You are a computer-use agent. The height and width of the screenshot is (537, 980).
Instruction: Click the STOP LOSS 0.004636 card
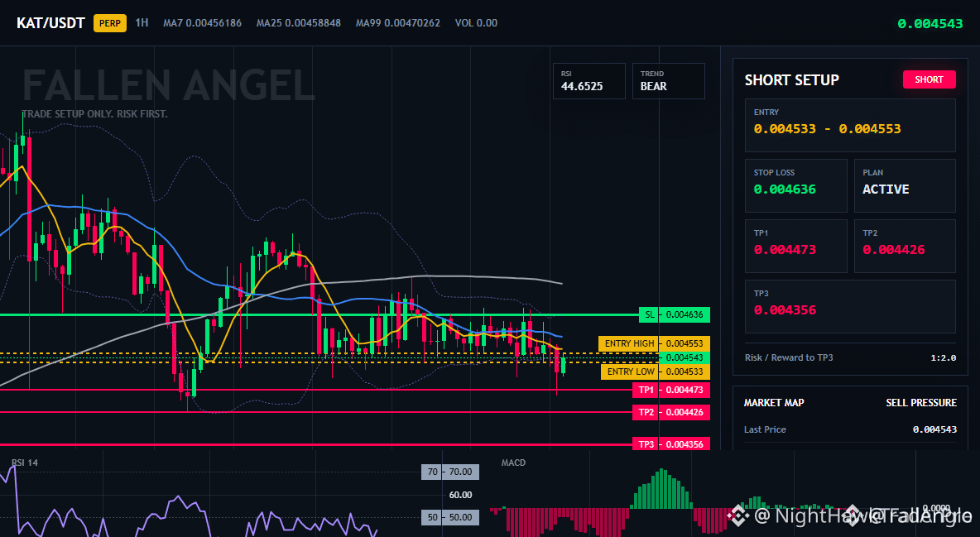[795, 185]
